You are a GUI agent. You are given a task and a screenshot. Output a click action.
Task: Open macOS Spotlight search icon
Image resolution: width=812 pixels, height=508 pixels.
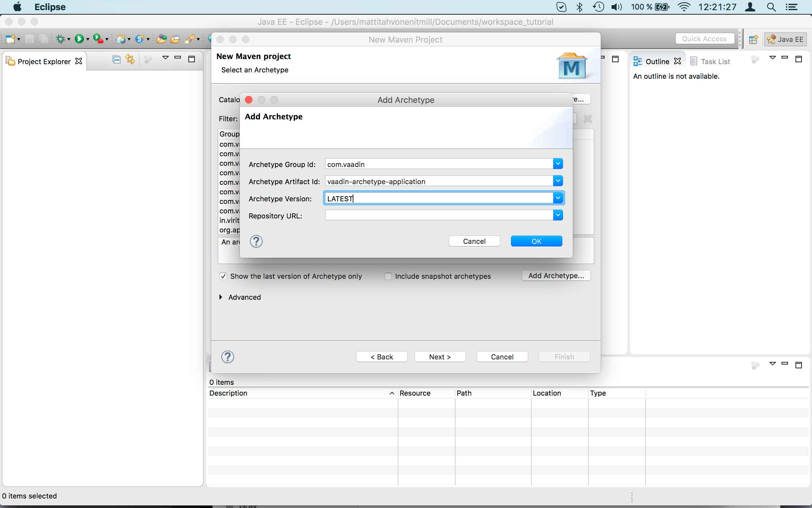(771, 7)
